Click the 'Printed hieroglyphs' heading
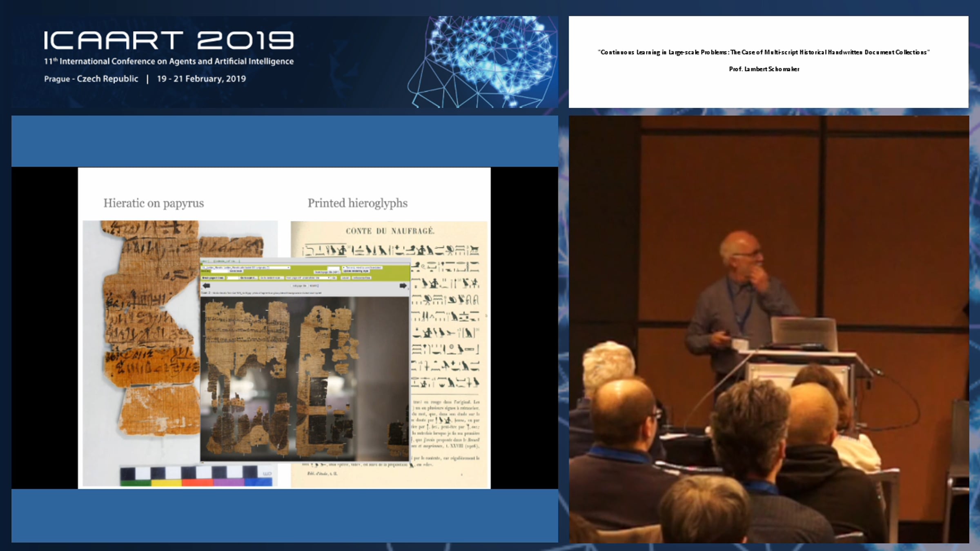 pos(357,203)
